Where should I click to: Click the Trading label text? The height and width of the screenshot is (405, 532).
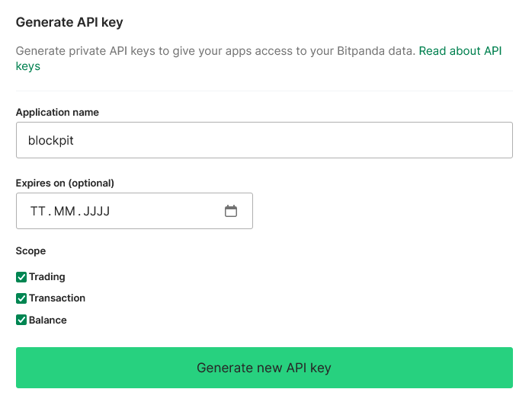[x=47, y=277]
